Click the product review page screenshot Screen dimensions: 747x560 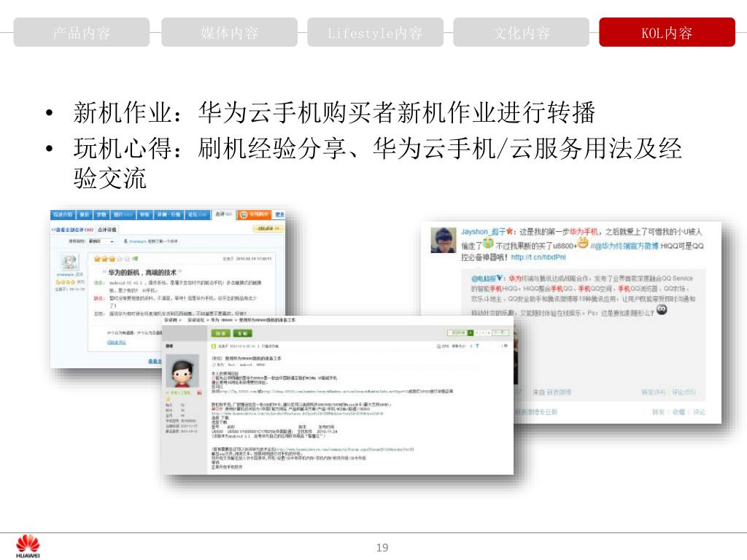(168, 289)
